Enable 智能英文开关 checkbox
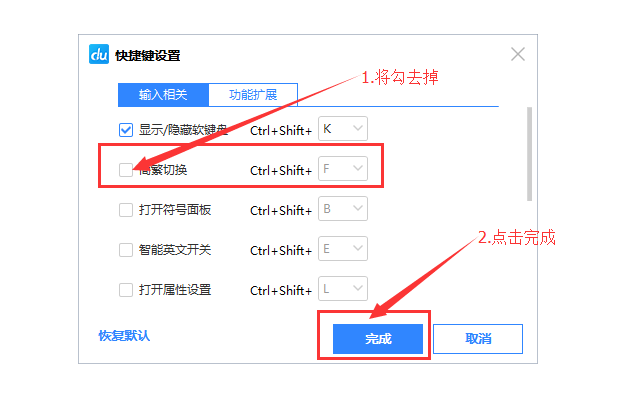Image resolution: width=643 pixels, height=400 pixels. point(126,250)
